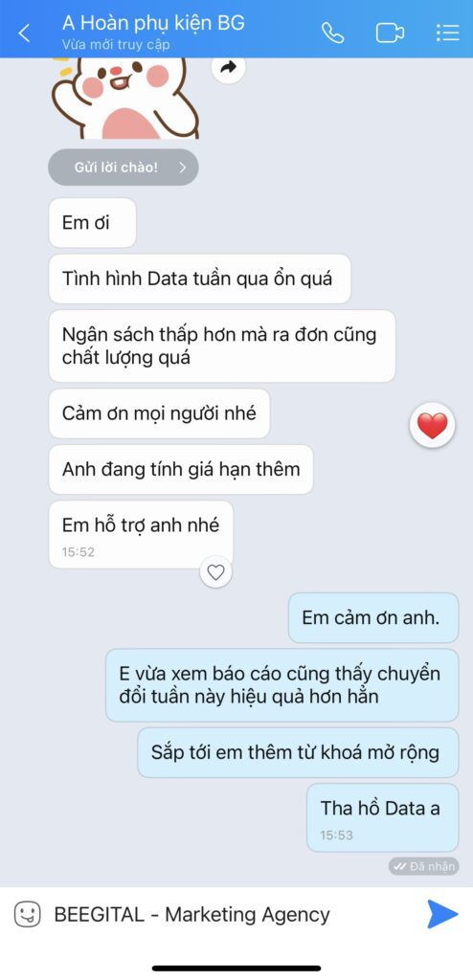Select the 'Sắp tới em thêm từ khoá mở rộng' bubble

[x=298, y=752]
